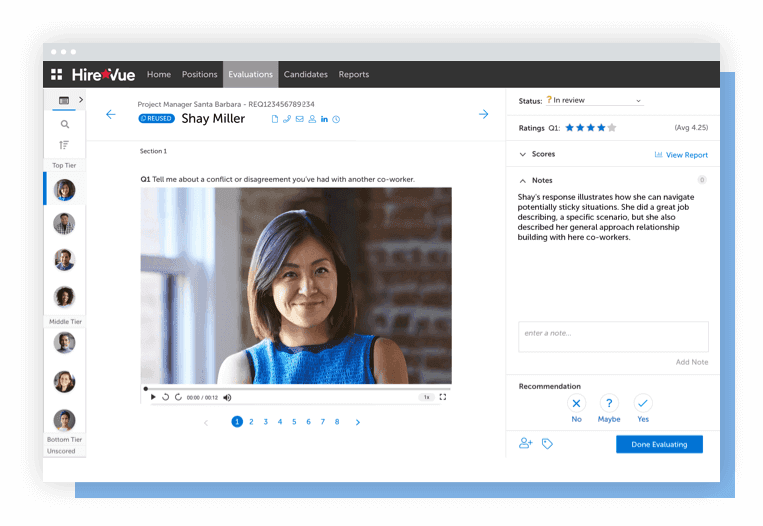Image resolution: width=763 pixels, height=526 pixels.
Task: Open the app grid launcher icon
Action: (x=56, y=74)
